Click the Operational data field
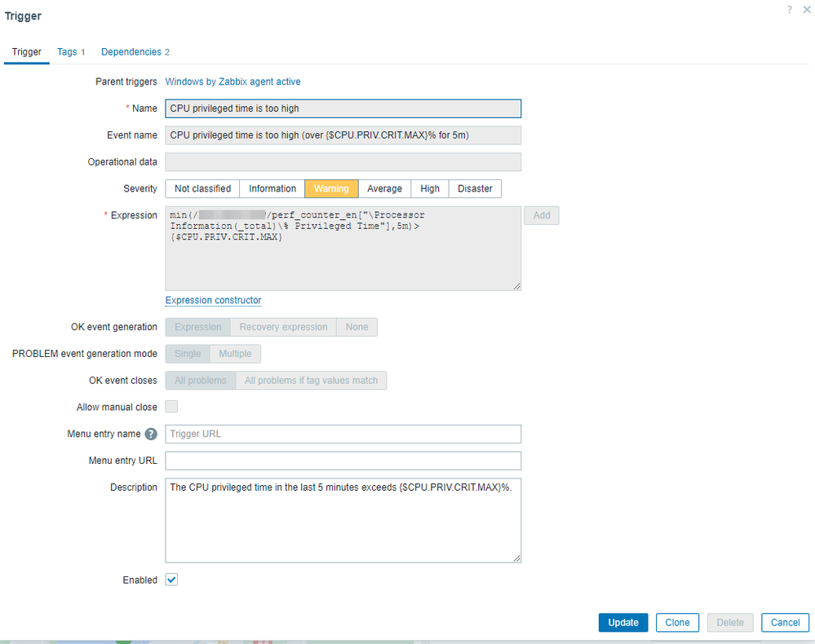The width and height of the screenshot is (815, 644). click(343, 161)
